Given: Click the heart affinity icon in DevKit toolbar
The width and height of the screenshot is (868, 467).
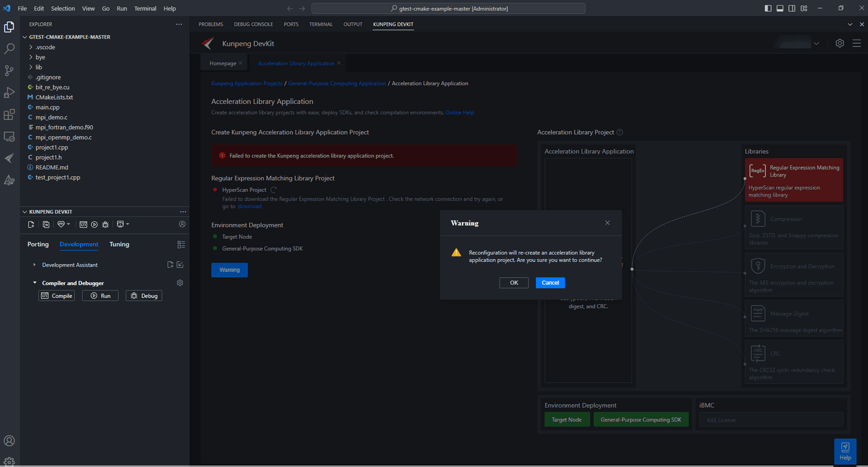Looking at the screenshot, I should tap(61, 224).
